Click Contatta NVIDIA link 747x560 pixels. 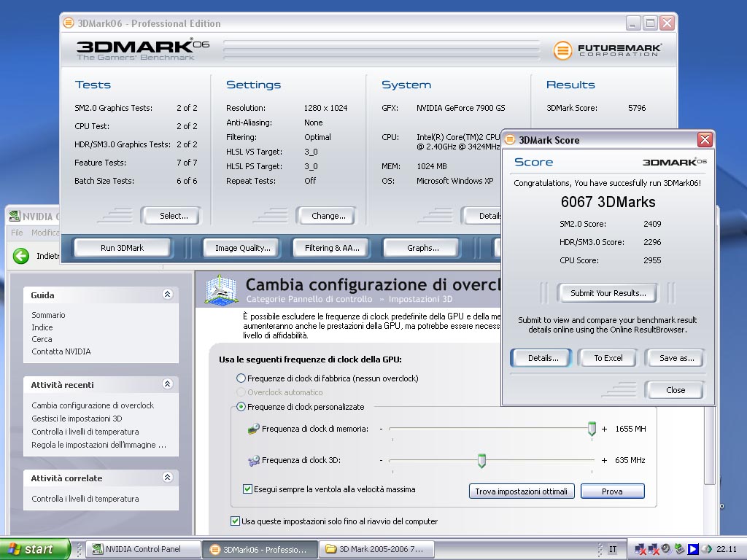(x=61, y=351)
